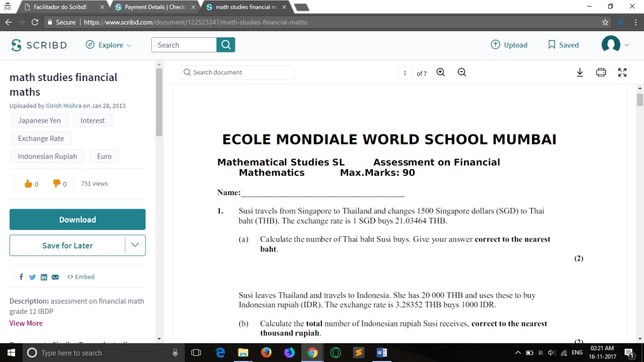
Task: Click the volume speaker tray icon
Action: (x=551, y=353)
